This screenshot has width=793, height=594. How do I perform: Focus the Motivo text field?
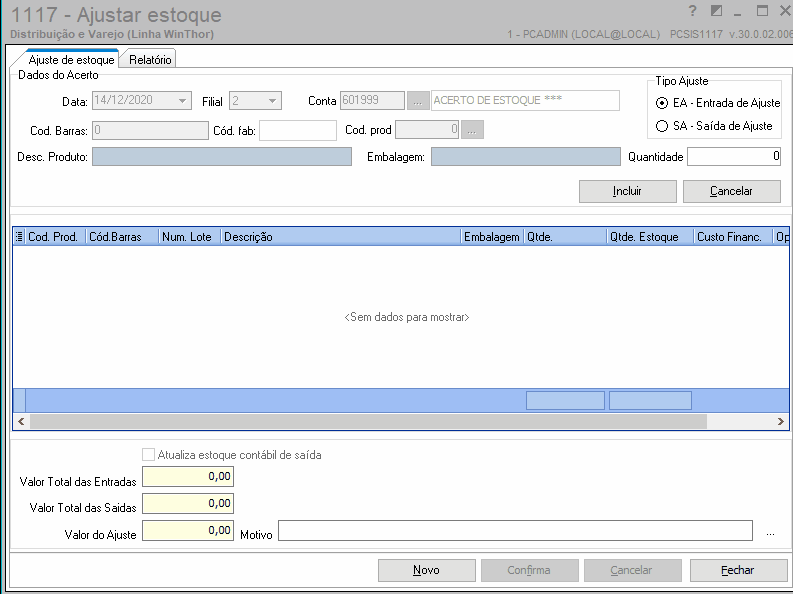pyautogui.click(x=515, y=530)
